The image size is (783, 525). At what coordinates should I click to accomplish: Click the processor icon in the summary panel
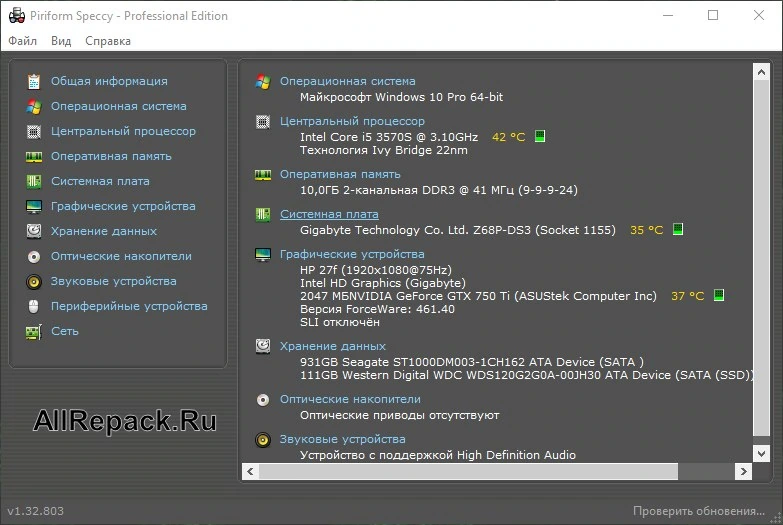(x=263, y=121)
